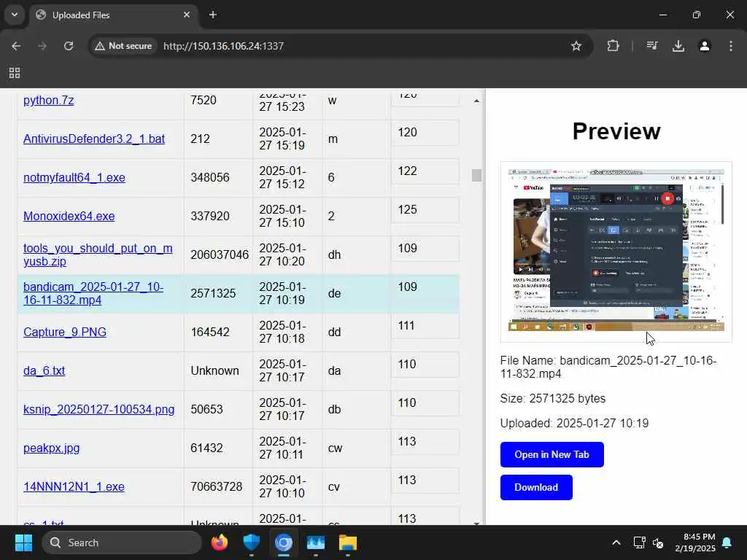Open the network status tray icon
Viewport: 747px width, 560px height.
pyautogui.click(x=639, y=542)
